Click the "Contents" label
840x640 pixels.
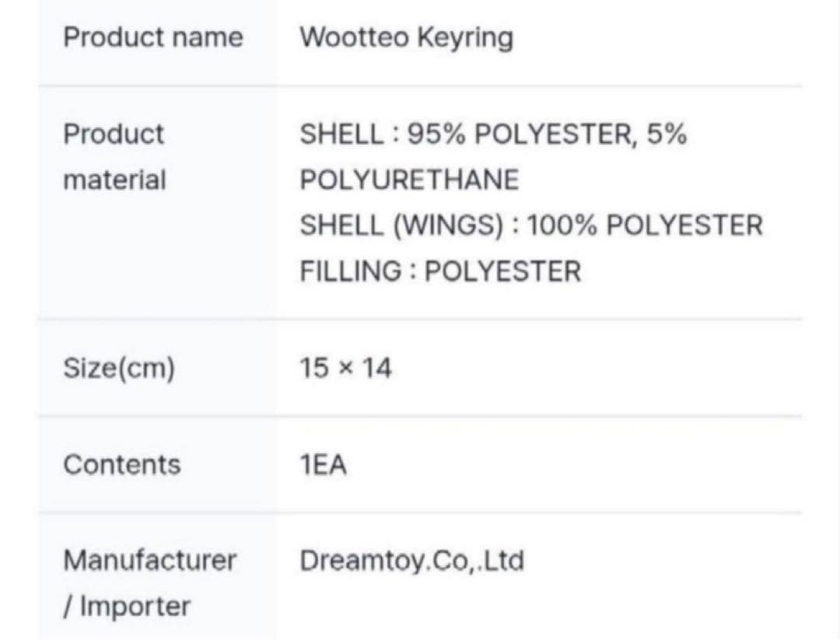click(x=121, y=465)
